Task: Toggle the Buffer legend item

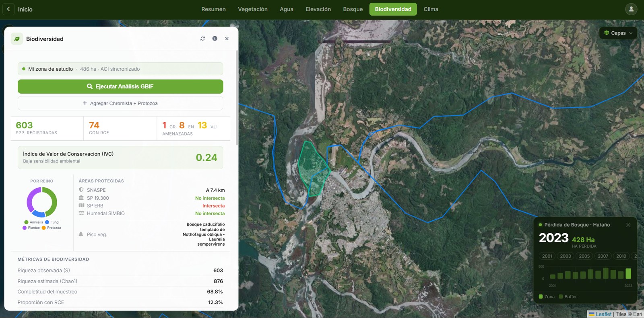Action: pos(568,297)
